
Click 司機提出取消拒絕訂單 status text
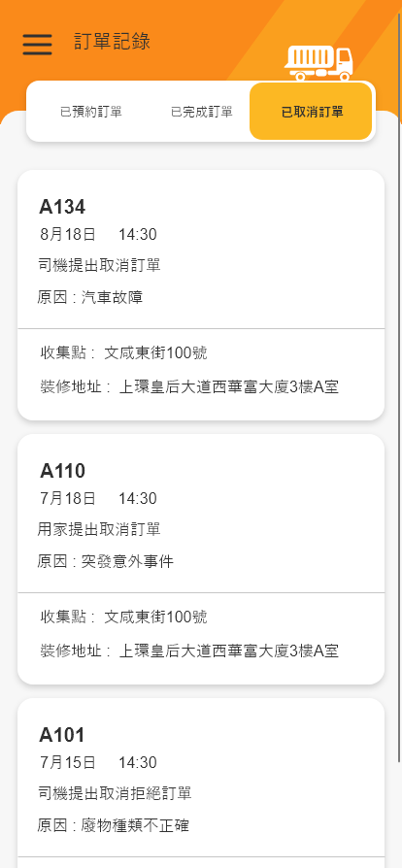coord(116,794)
